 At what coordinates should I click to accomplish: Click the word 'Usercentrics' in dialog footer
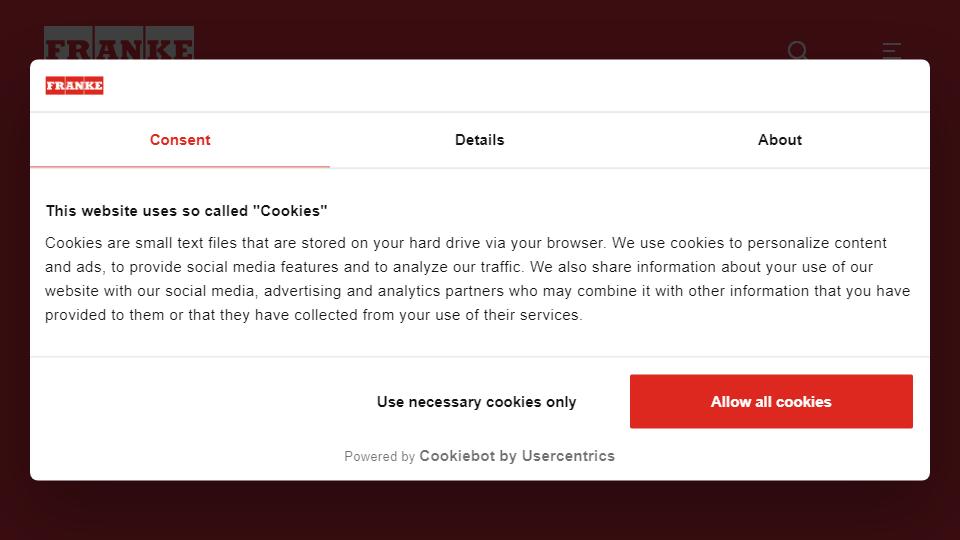568,456
